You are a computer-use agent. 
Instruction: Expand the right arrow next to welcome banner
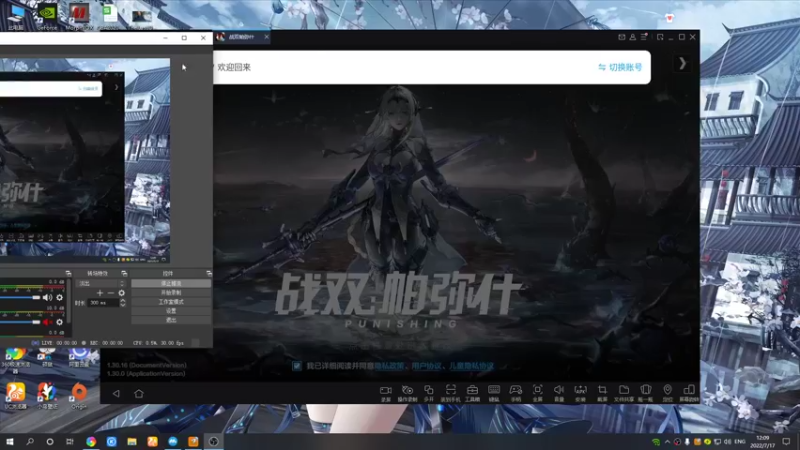click(x=683, y=63)
